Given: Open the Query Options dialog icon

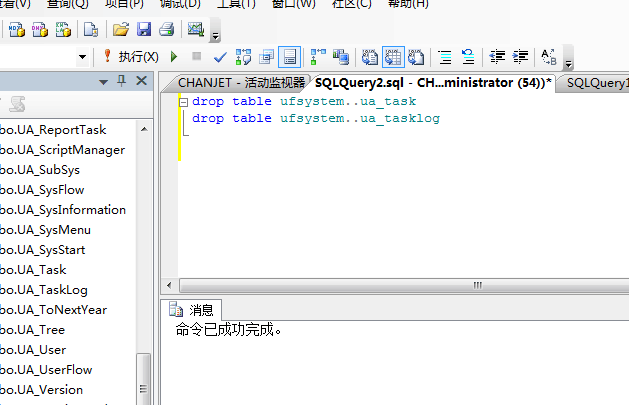Looking at the screenshot, I should [x=266, y=57].
